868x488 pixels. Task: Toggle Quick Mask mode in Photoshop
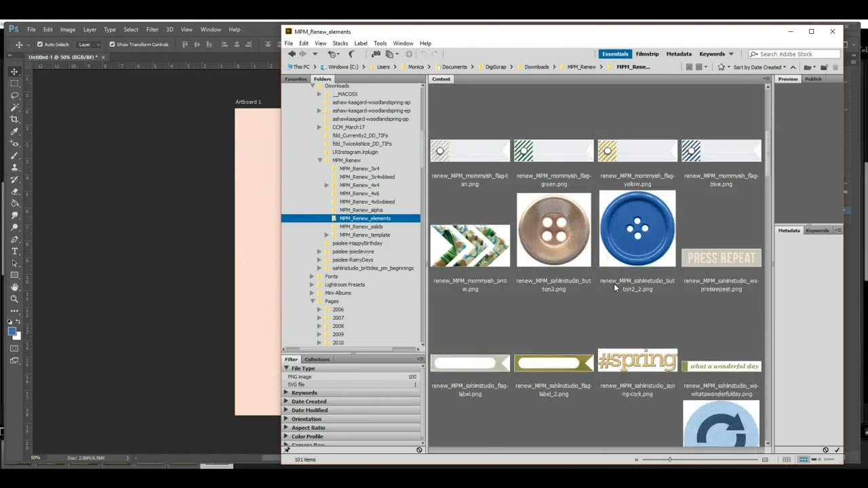[x=14, y=348]
